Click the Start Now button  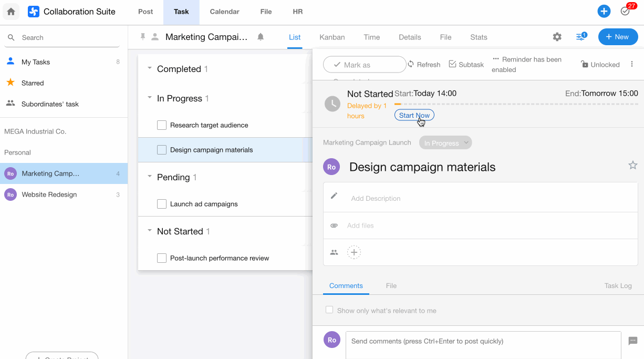point(414,116)
